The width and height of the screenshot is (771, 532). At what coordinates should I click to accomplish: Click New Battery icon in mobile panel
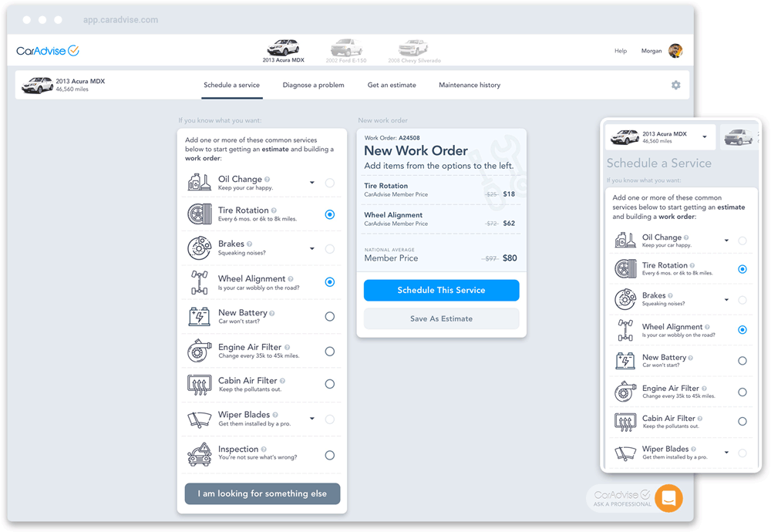[625, 361]
